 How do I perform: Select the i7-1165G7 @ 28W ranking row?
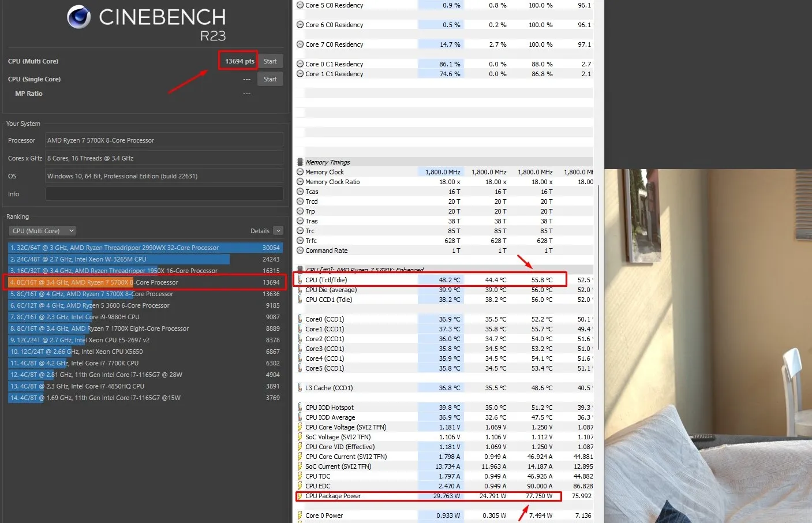[x=145, y=375]
